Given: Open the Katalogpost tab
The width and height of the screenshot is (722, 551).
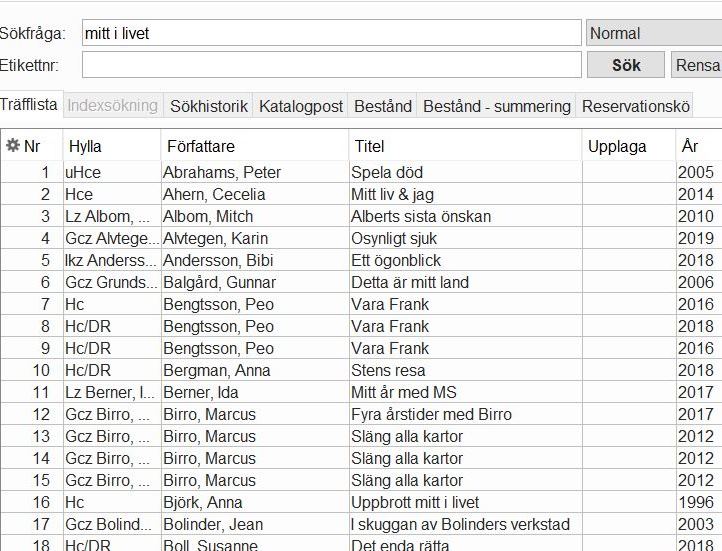Looking at the screenshot, I should click(300, 106).
